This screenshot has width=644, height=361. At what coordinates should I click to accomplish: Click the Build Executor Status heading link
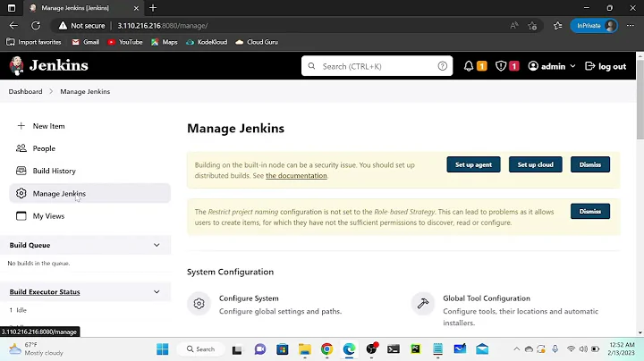[45, 291]
